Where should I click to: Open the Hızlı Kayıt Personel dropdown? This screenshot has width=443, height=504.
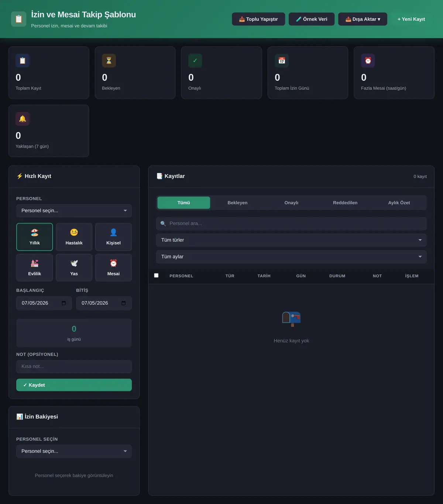(x=74, y=211)
